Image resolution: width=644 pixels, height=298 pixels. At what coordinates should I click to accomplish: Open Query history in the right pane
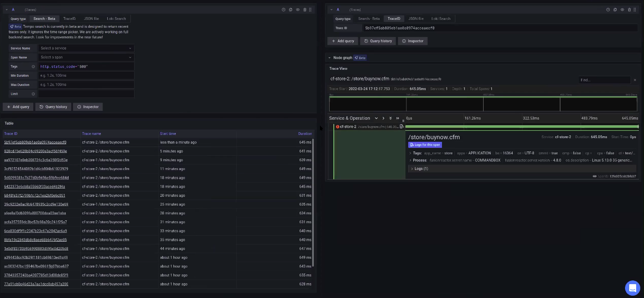pyautogui.click(x=378, y=41)
